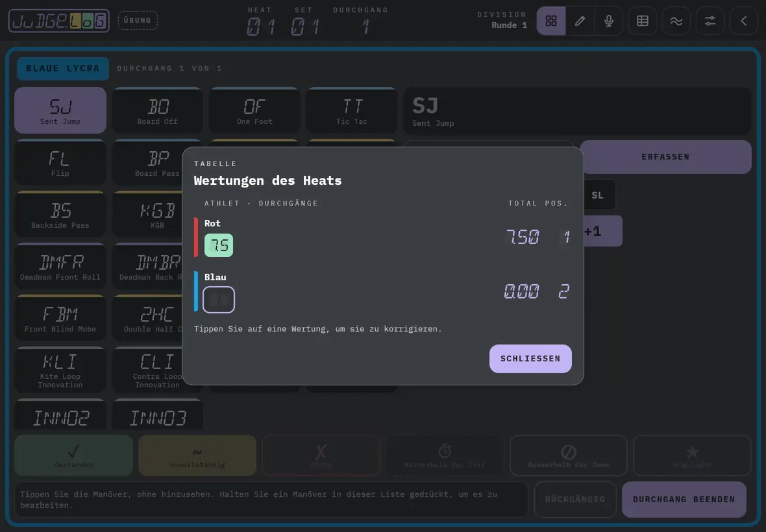This screenshot has height=532, width=766.
Task: Open the table view icon in header
Action: pyautogui.click(x=643, y=21)
